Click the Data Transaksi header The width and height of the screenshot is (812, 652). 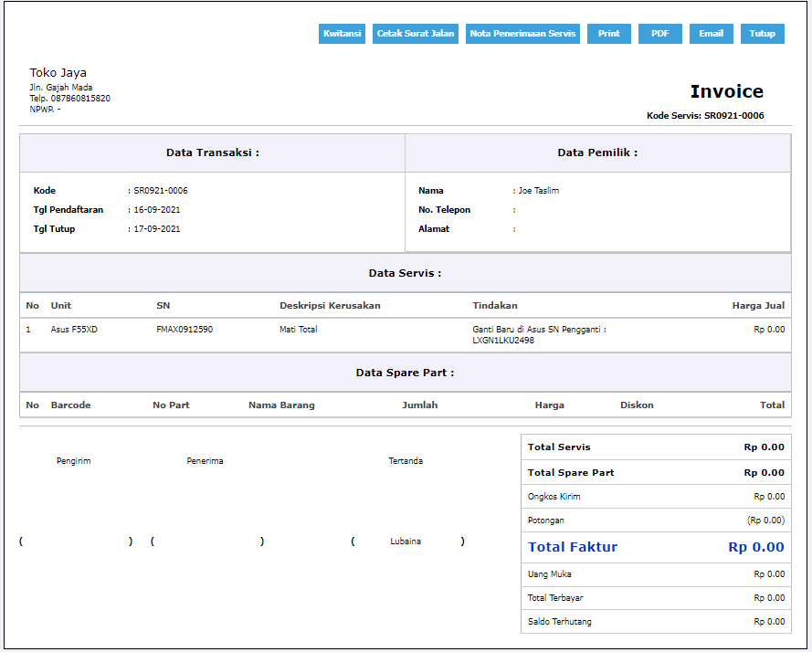point(212,152)
